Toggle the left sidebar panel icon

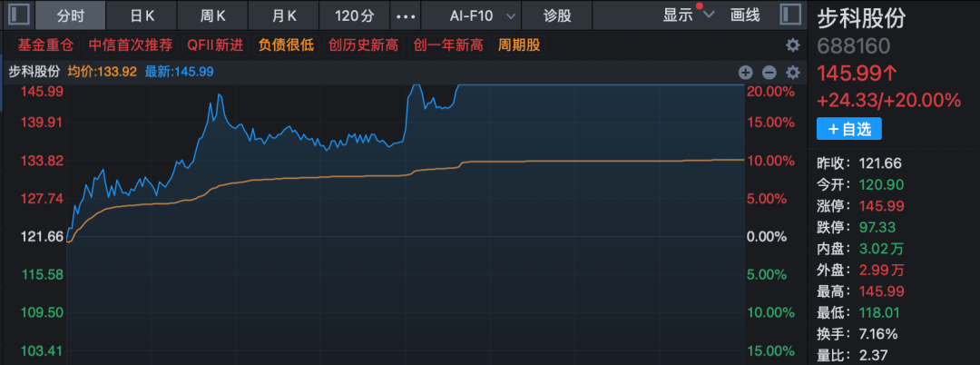coord(20,15)
